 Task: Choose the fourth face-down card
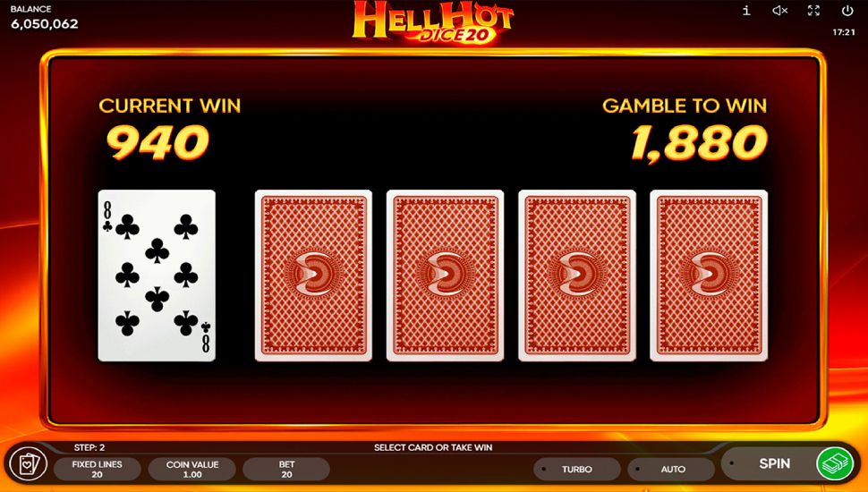point(709,276)
